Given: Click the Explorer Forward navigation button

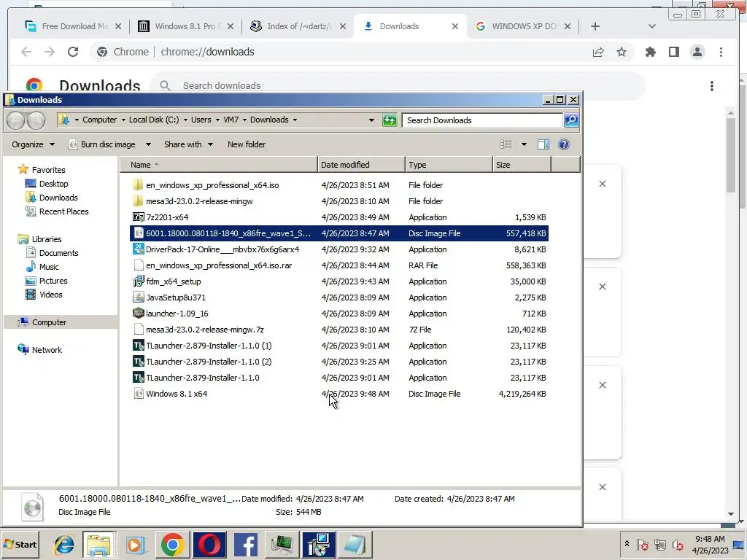Looking at the screenshot, I should [36, 120].
